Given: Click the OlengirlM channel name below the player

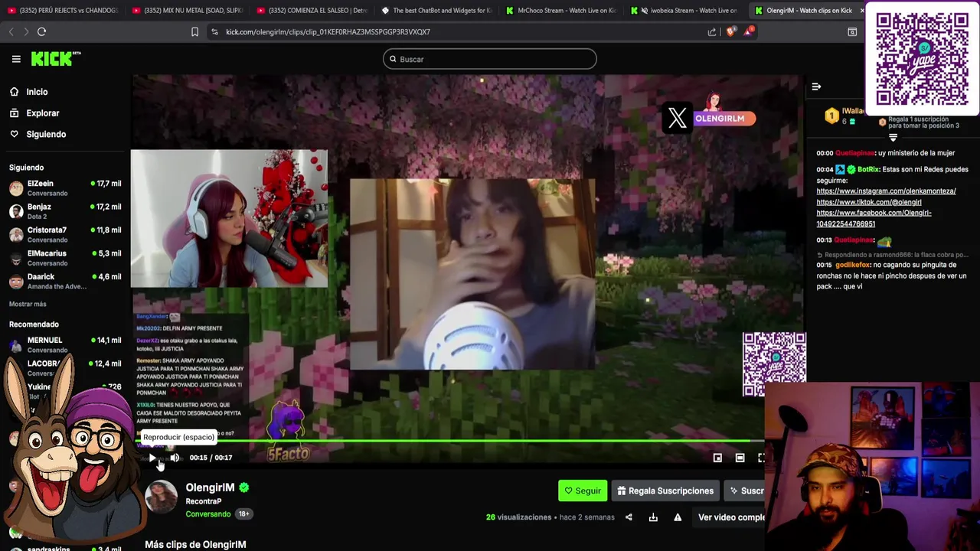Looking at the screenshot, I should click(210, 487).
